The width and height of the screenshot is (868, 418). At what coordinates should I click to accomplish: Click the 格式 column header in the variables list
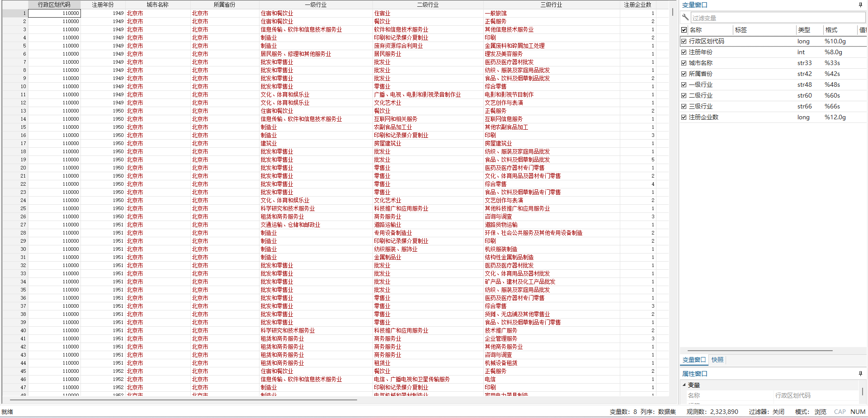coord(831,30)
